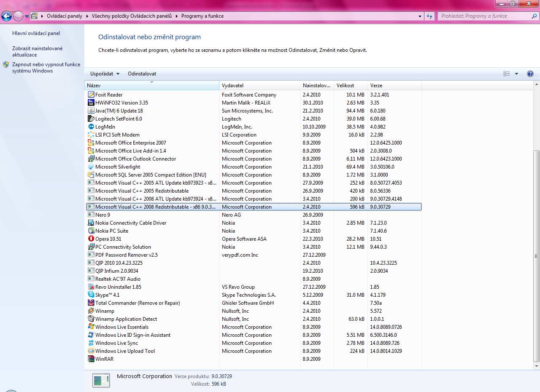The image size is (540, 392).
Task: Sort by the Vydavatel column header
Action: coord(260,86)
